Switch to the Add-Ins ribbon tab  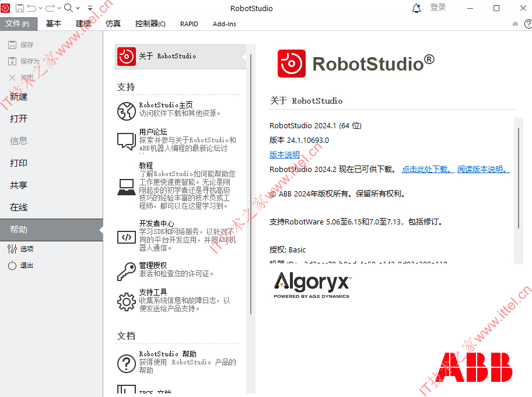point(224,24)
